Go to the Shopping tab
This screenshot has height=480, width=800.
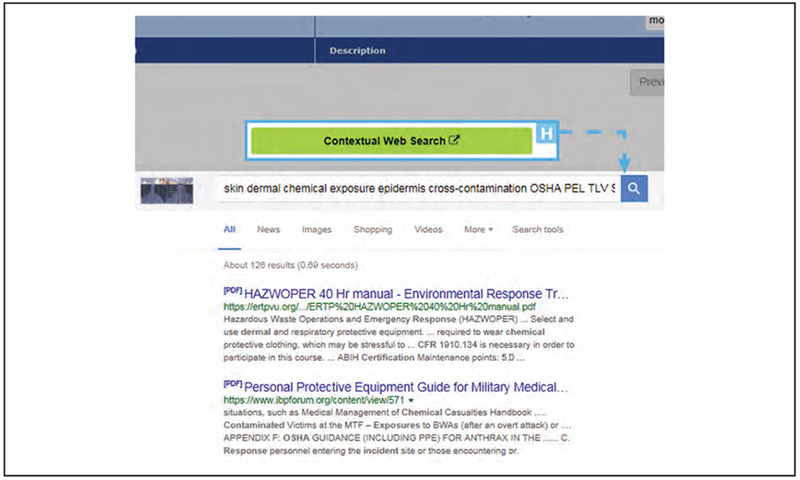(373, 230)
